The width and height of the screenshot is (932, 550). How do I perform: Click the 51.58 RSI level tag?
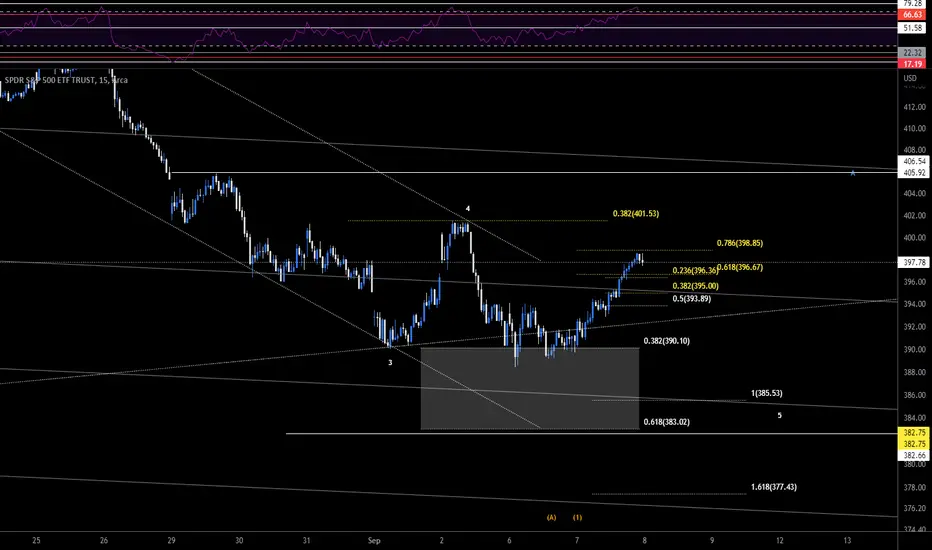[x=913, y=28]
